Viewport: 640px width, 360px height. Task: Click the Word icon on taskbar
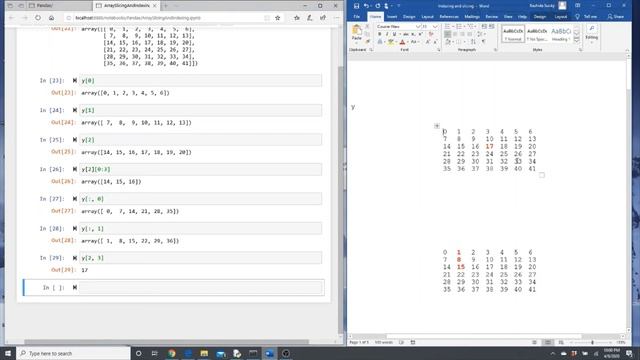click(x=269, y=353)
